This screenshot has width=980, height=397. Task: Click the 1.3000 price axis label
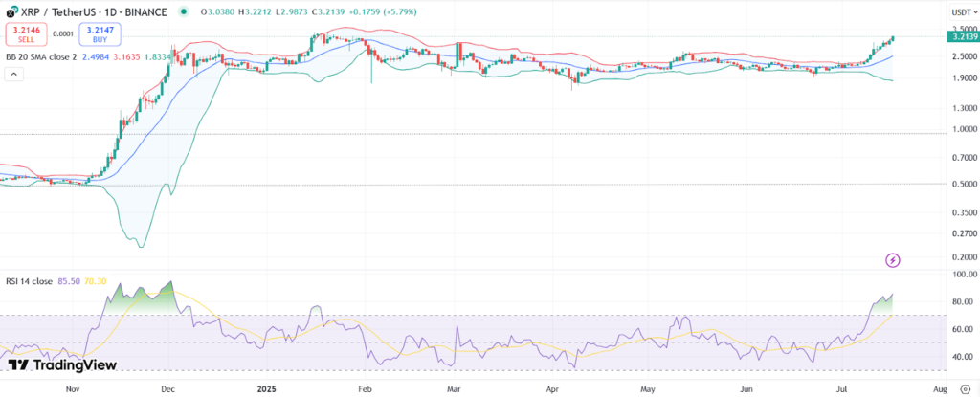(965, 108)
